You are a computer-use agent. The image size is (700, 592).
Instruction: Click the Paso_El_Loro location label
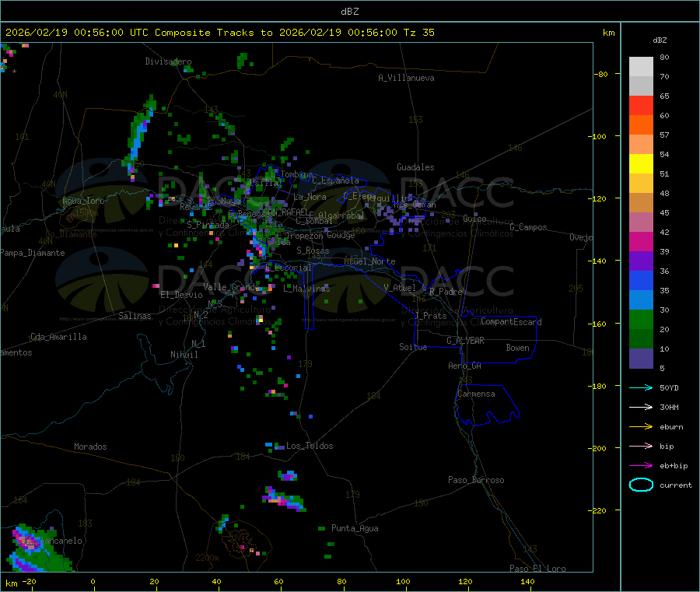coord(537,569)
